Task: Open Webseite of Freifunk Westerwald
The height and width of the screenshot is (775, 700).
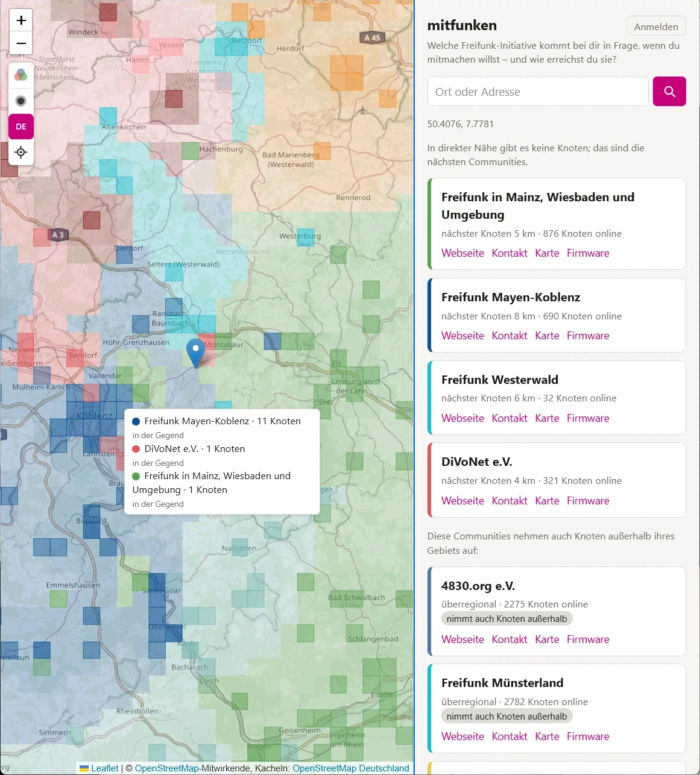Action: pyautogui.click(x=462, y=418)
